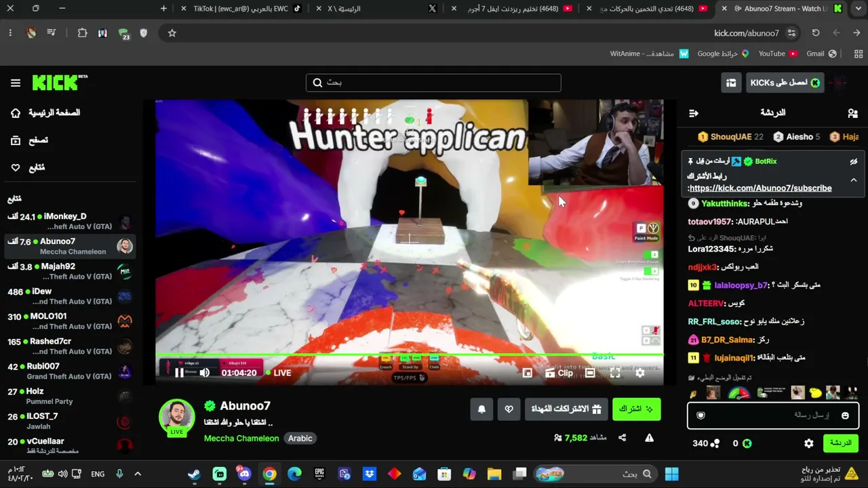The width and height of the screenshot is (868, 488).
Task: Jump to the LIVE indicator on player
Action: (278, 373)
